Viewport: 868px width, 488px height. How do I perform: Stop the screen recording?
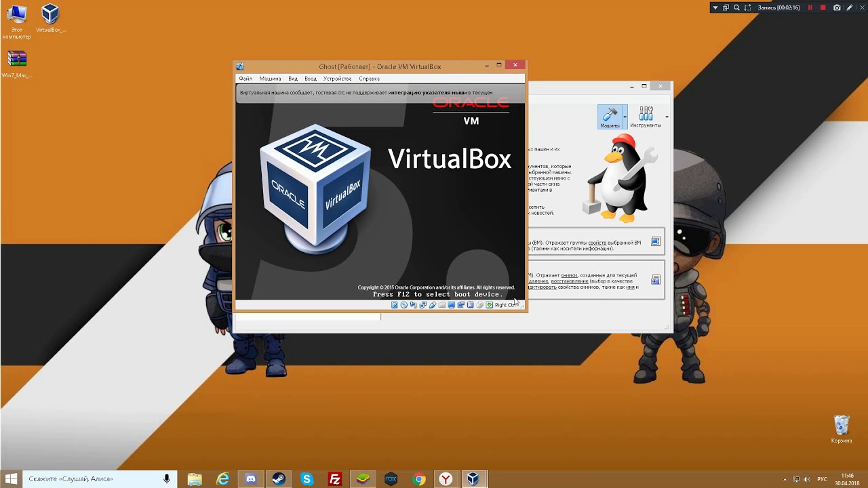tap(823, 7)
